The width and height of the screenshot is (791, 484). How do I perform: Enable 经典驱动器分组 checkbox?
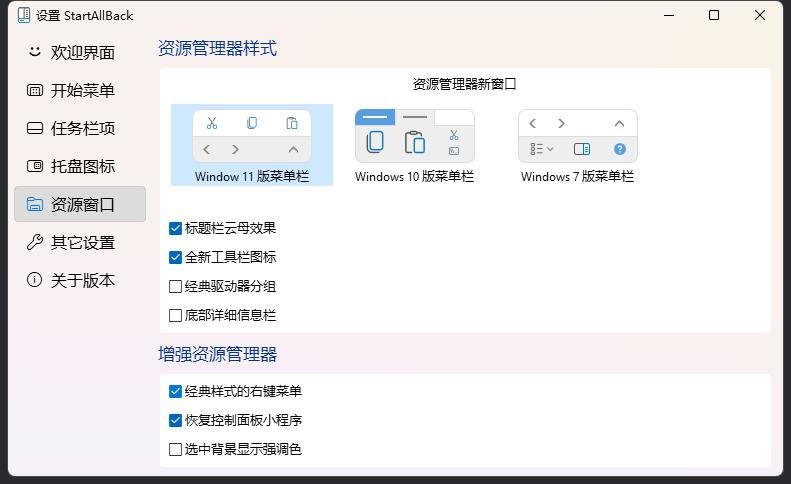(175, 287)
